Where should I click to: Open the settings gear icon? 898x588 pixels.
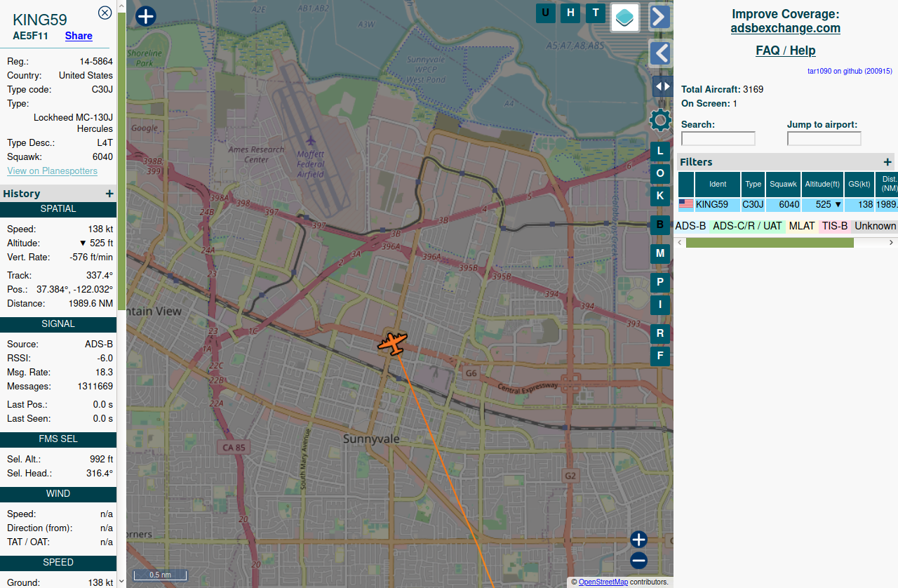pyautogui.click(x=660, y=120)
